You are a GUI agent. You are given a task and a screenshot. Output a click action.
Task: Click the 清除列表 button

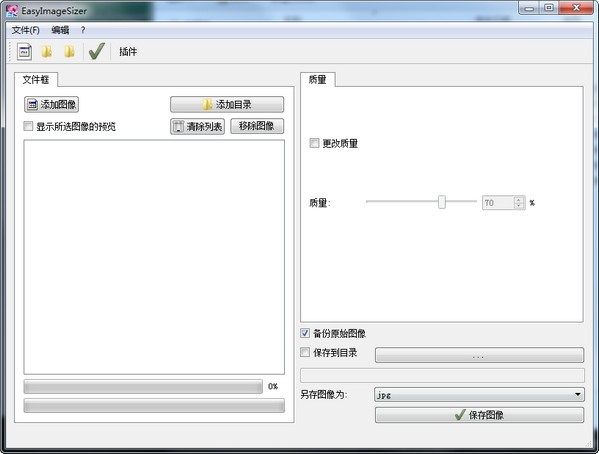[198, 126]
